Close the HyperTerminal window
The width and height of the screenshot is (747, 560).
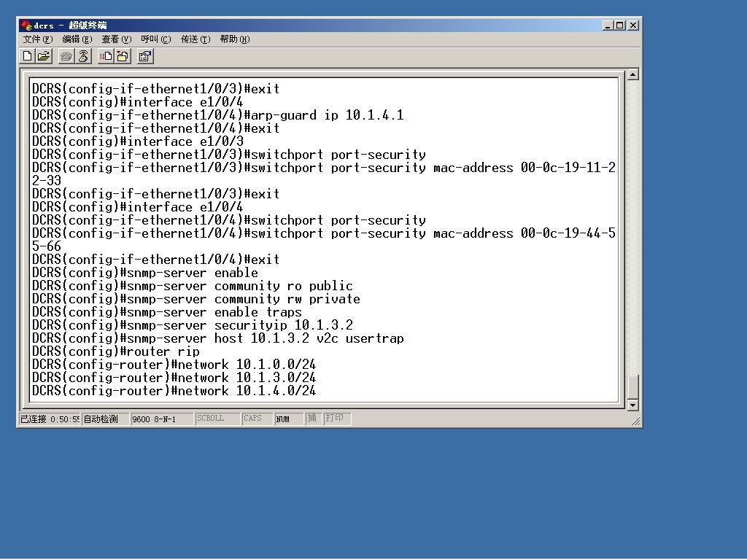pos(633,26)
